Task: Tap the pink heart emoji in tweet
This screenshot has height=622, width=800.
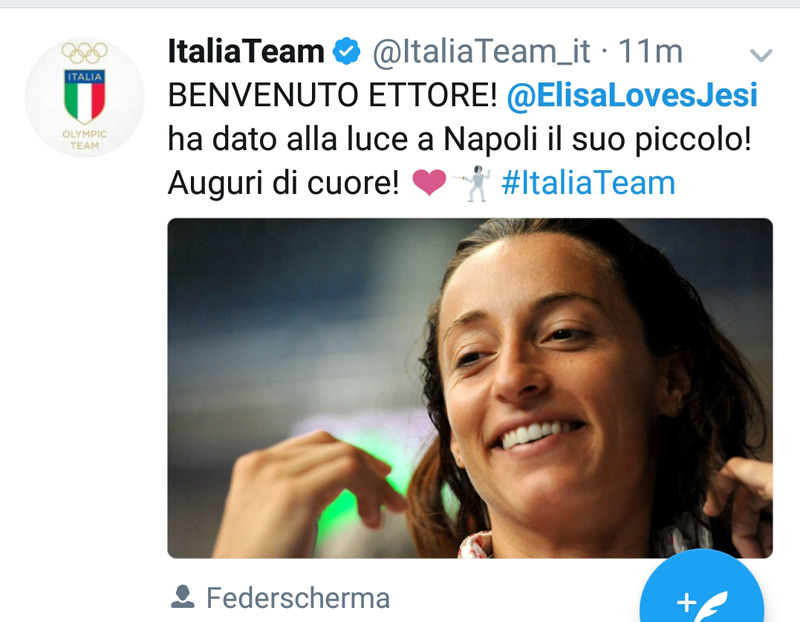Action: point(429,182)
